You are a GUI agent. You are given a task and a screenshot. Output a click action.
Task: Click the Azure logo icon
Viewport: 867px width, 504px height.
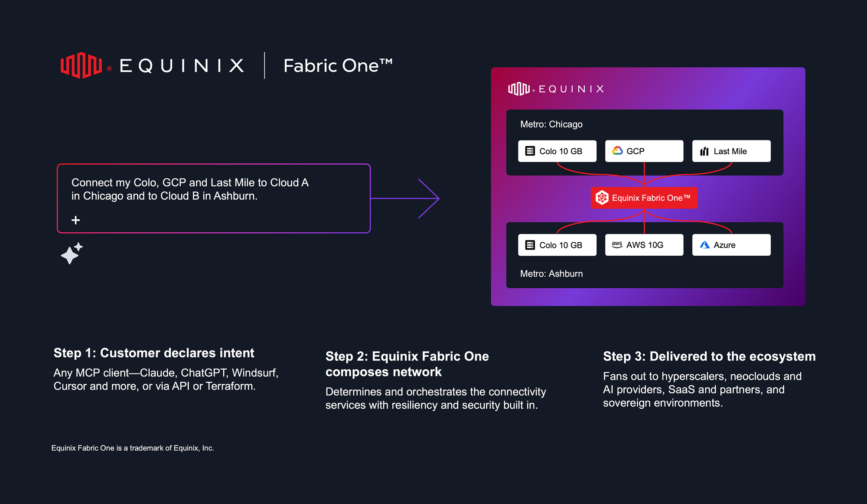click(705, 245)
